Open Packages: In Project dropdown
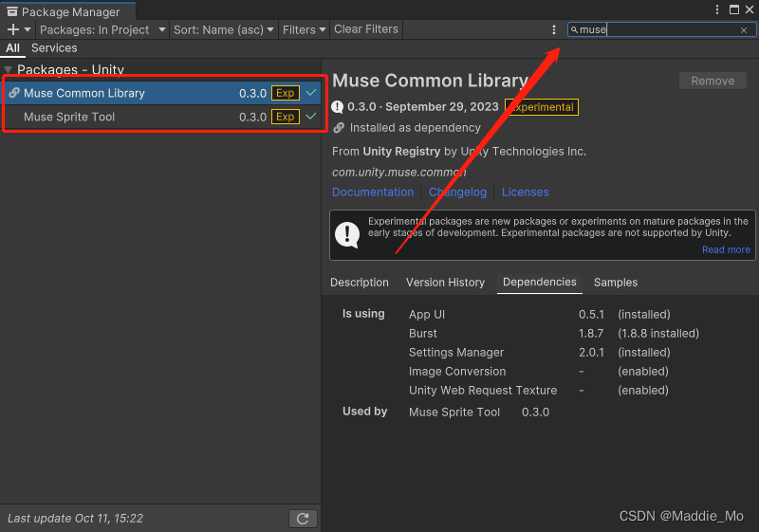Image resolution: width=759 pixels, height=532 pixels. click(102, 30)
